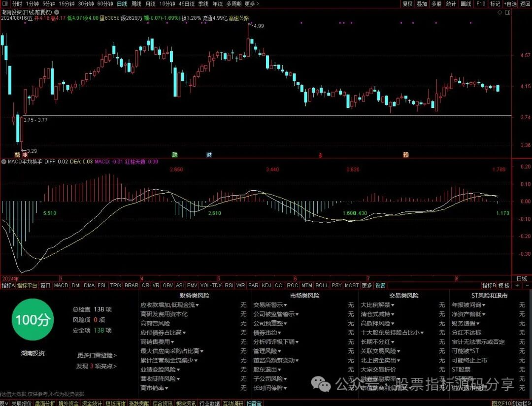532x406 pixels.
Task: Select the 60分钟 period tab
Action: click(x=105, y=4)
